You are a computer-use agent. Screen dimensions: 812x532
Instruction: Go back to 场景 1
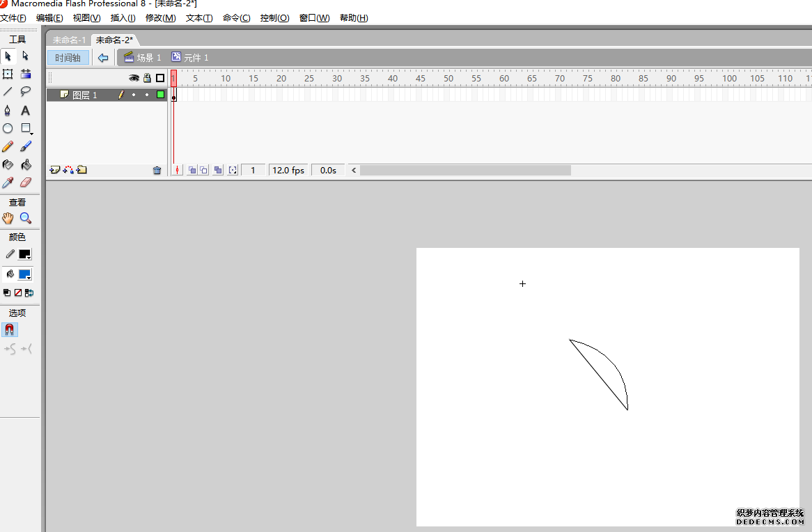point(143,58)
